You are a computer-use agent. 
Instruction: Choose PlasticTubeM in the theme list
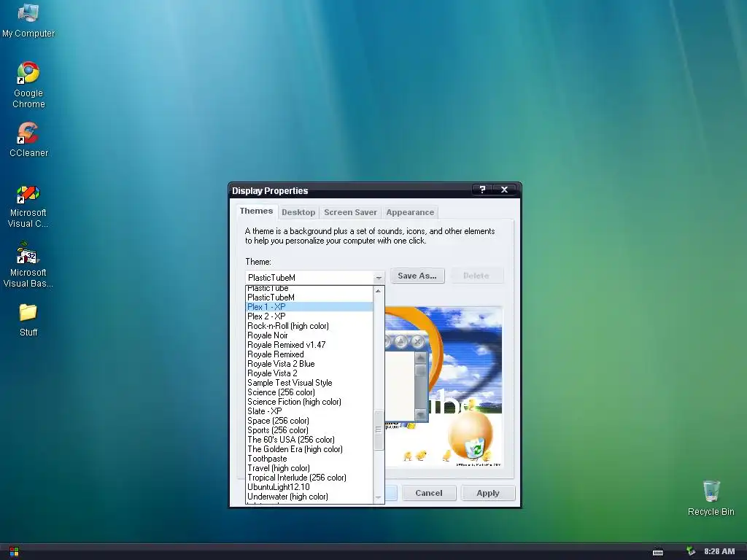(x=309, y=297)
